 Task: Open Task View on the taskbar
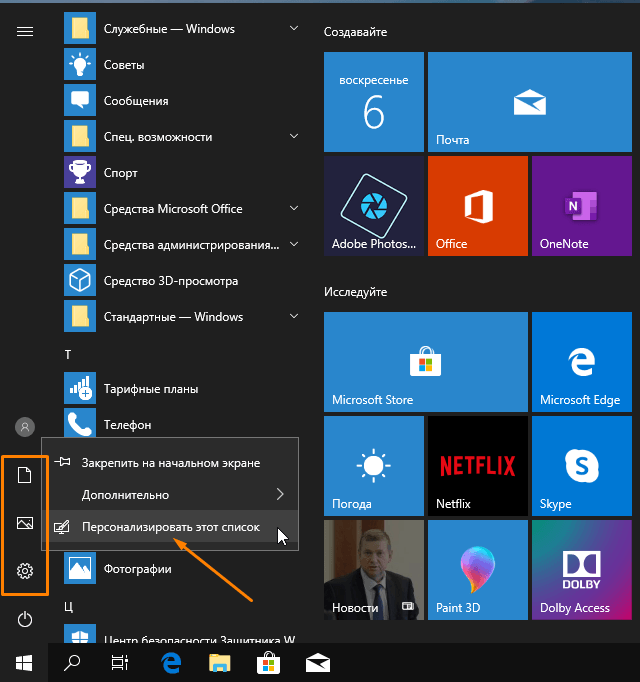pos(120,663)
